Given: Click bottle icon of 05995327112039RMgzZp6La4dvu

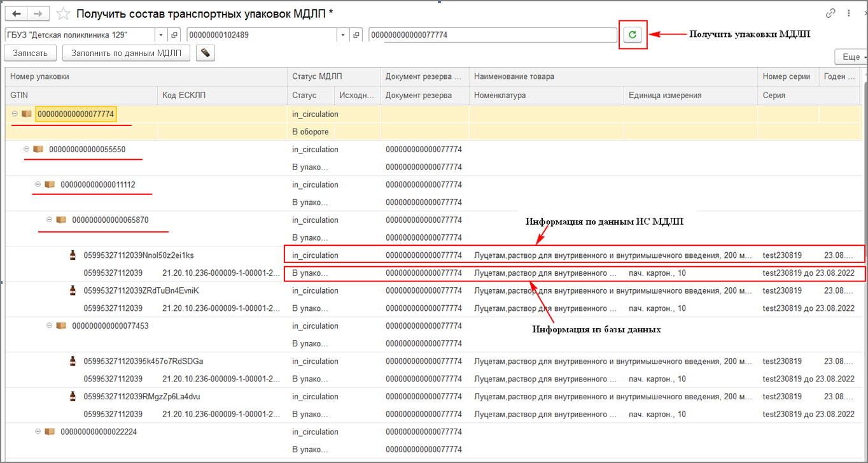Looking at the screenshot, I should (73, 396).
